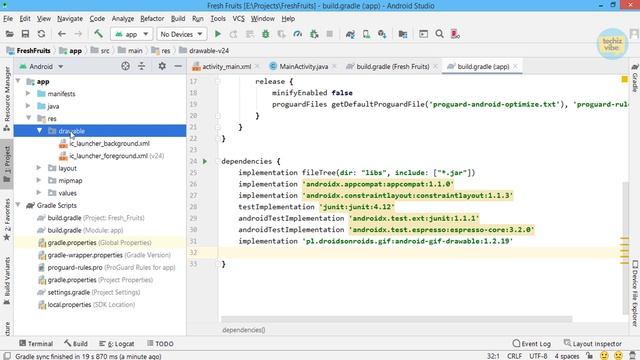Open the app run configuration dropdown

pos(131,34)
